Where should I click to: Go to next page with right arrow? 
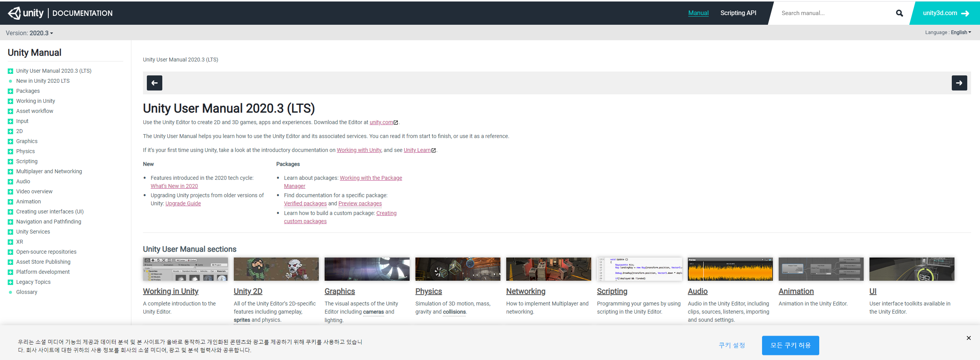(x=959, y=83)
